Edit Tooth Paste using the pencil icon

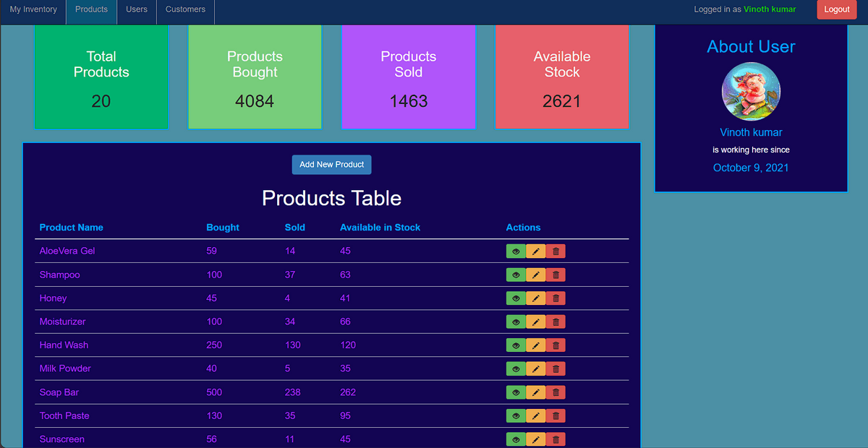[x=535, y=416]
